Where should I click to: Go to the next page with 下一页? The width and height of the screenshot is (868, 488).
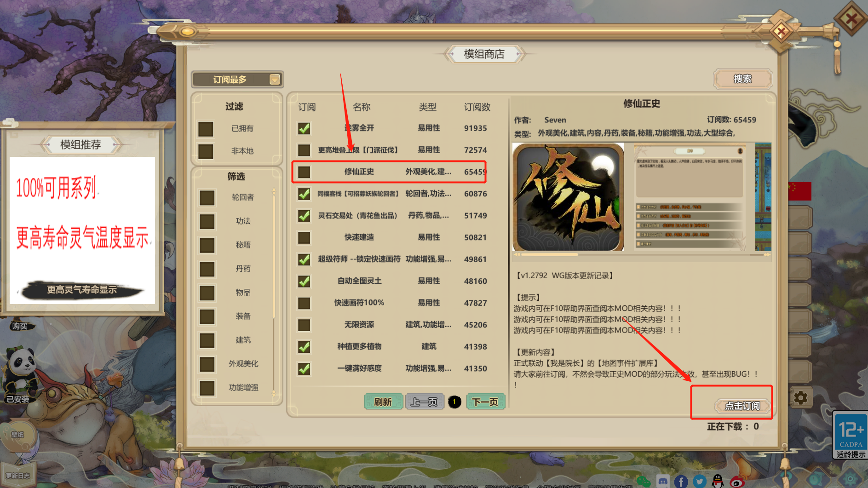tap(485, 402)
